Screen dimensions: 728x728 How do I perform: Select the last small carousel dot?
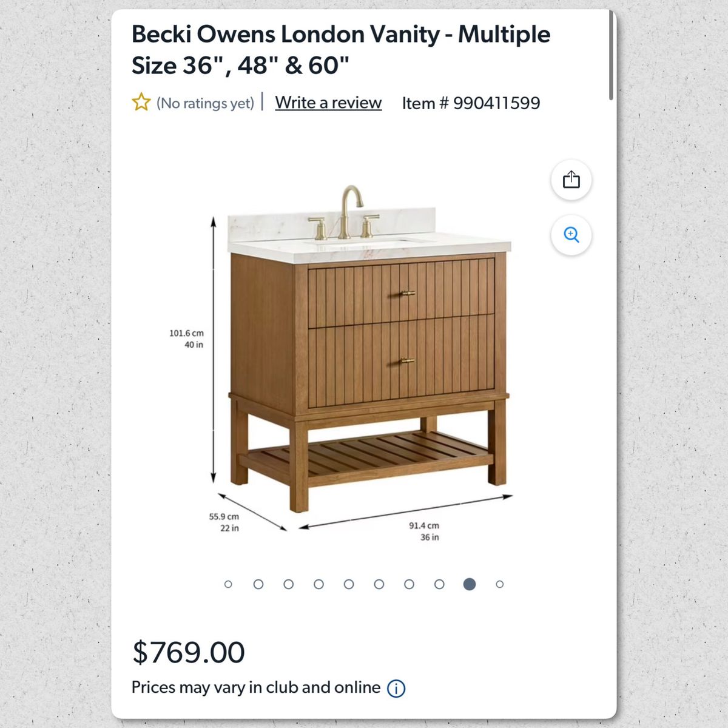[x=500, y=584]
